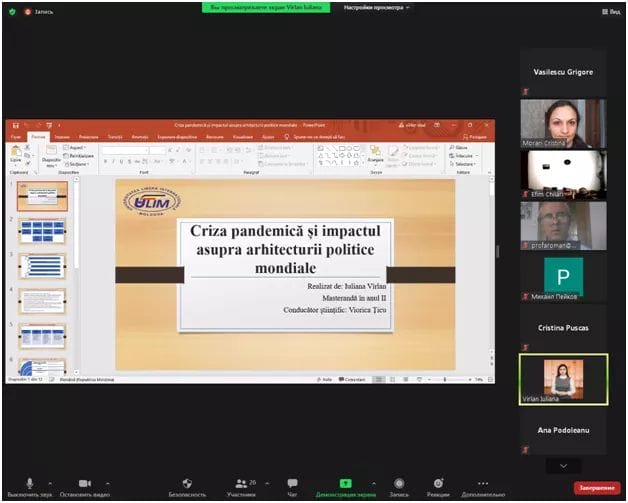Open the File tab in PowerPoint ribbon

click(x=15, y=136)
